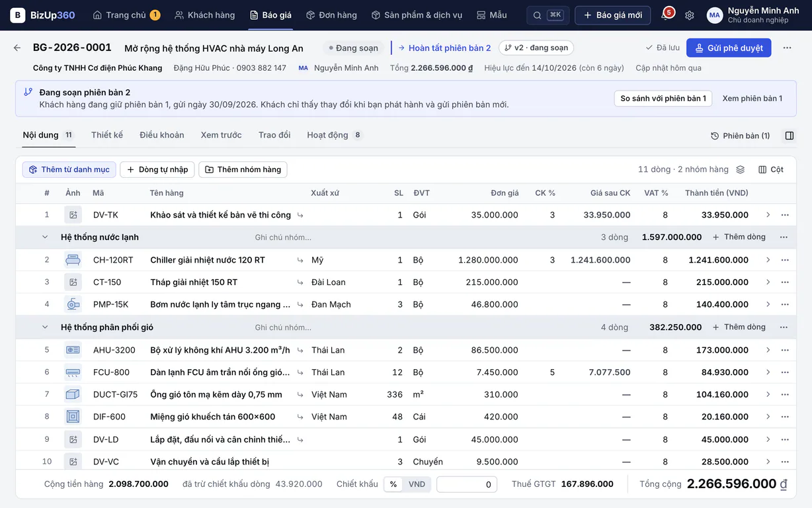Click the BizUp360 logo
This screenshot has height=508, width=812.
point(42,15)
